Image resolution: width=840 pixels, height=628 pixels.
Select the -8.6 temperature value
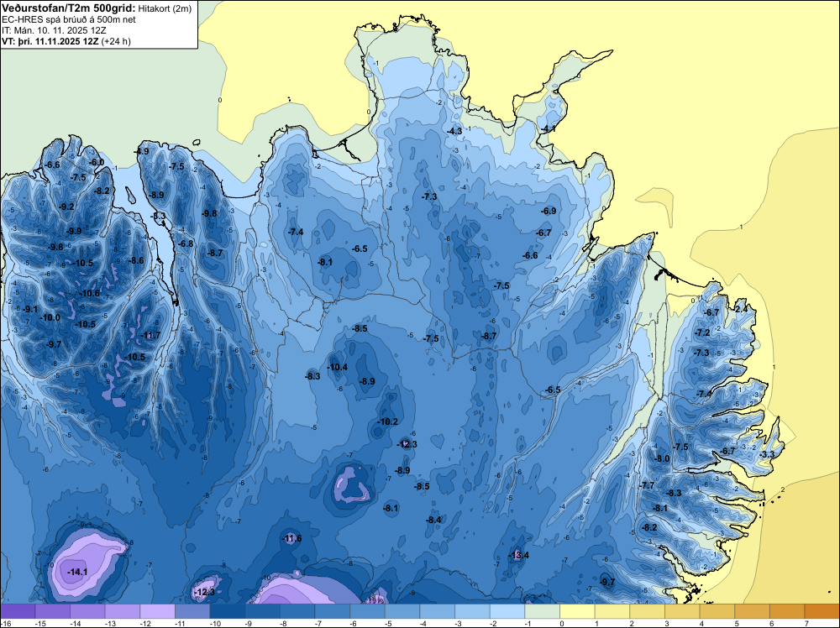137,260
